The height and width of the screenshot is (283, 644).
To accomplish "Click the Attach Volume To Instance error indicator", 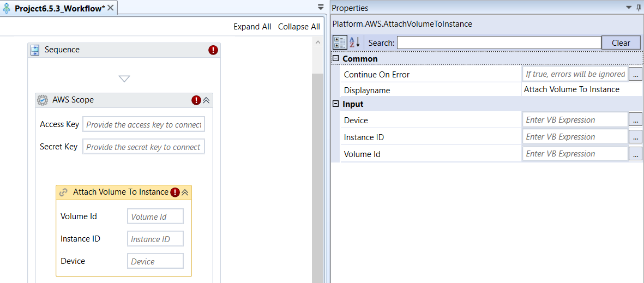I will [x=175, y=192].
